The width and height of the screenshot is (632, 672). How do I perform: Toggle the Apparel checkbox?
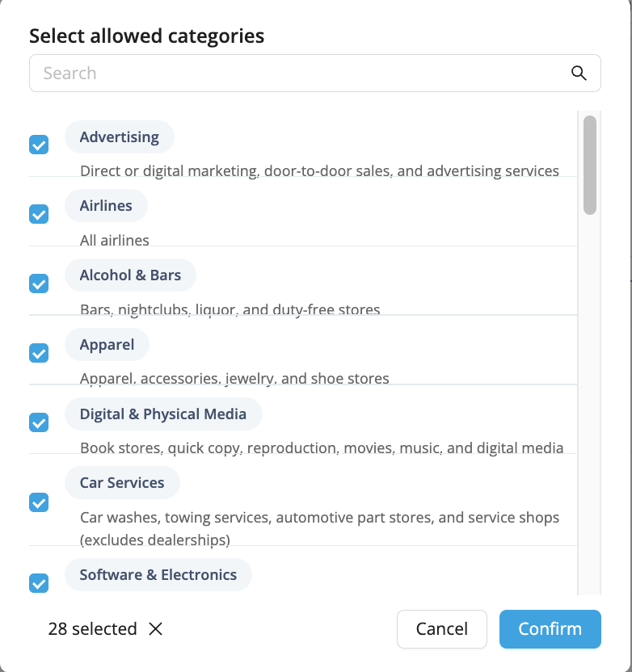pyautogui.click(x=39, y=353)
